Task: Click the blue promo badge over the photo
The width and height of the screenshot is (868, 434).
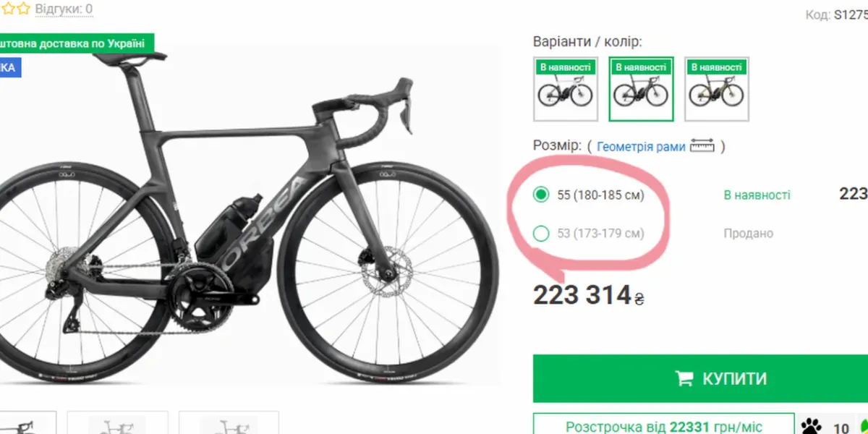Action: click(x=9, y=68)
